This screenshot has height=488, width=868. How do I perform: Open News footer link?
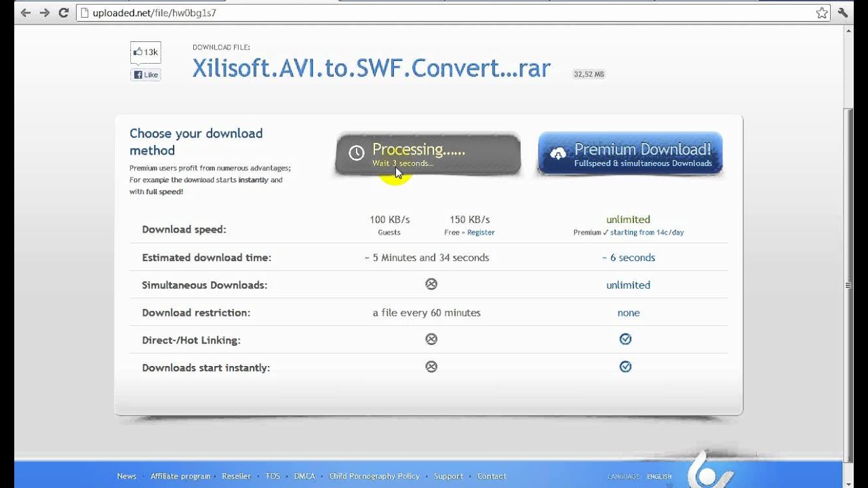(x=127, y=476)
